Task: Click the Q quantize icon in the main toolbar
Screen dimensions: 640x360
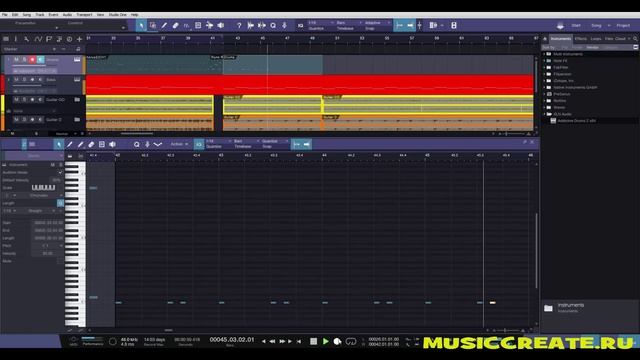Action: pos(273,25)
